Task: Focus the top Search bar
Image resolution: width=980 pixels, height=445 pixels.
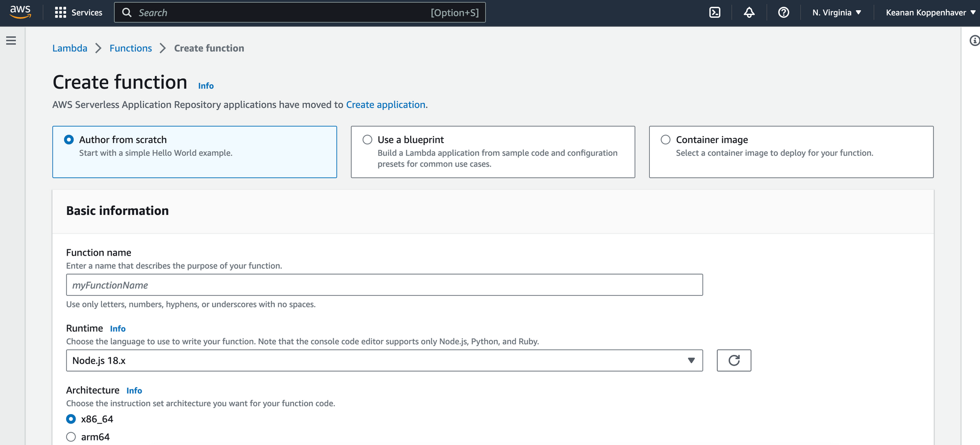Action: coord(300,13)
